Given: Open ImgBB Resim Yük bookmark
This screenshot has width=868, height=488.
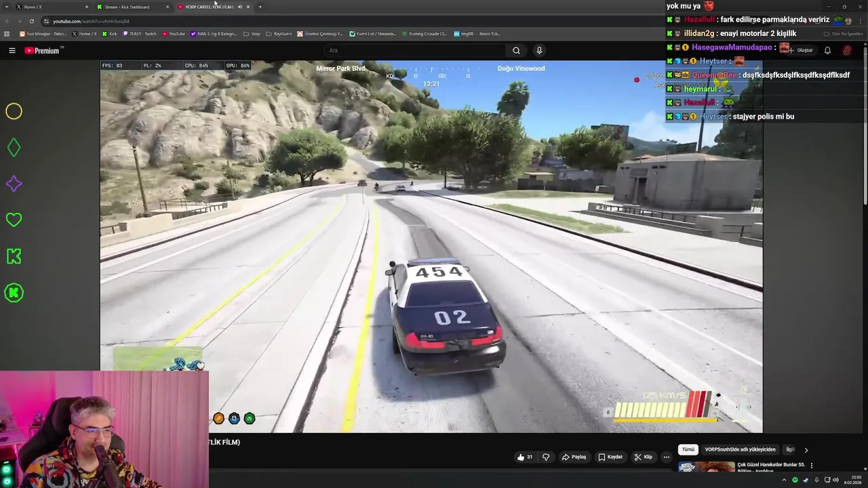Looking at the screenshot, I should 477,33.
